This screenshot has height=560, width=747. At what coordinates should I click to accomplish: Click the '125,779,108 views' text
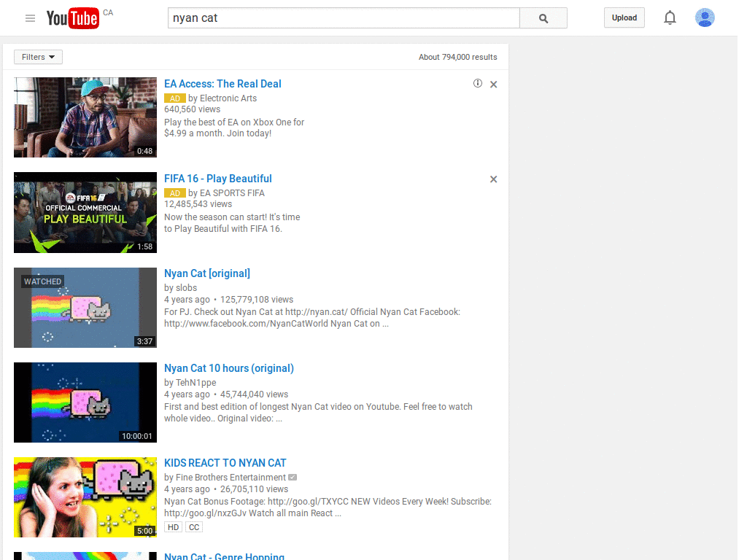click(257, 300)
